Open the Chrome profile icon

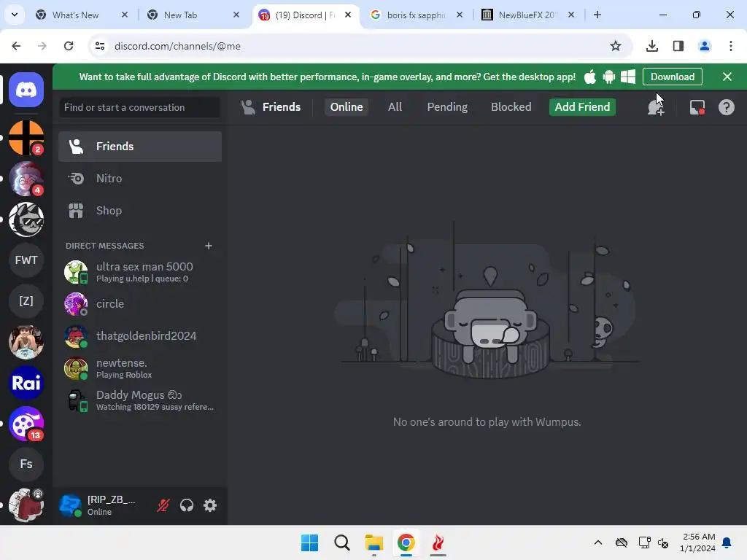pos(704,46)
